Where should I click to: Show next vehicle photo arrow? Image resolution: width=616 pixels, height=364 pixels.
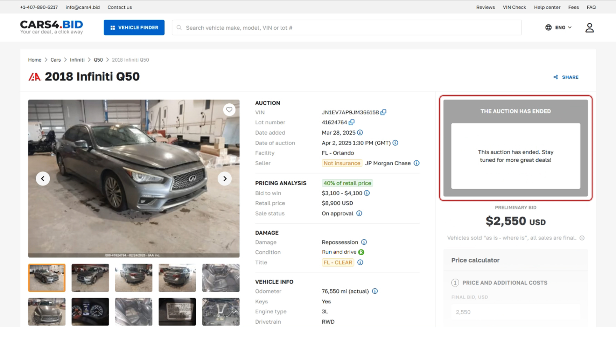pos(225,179)
